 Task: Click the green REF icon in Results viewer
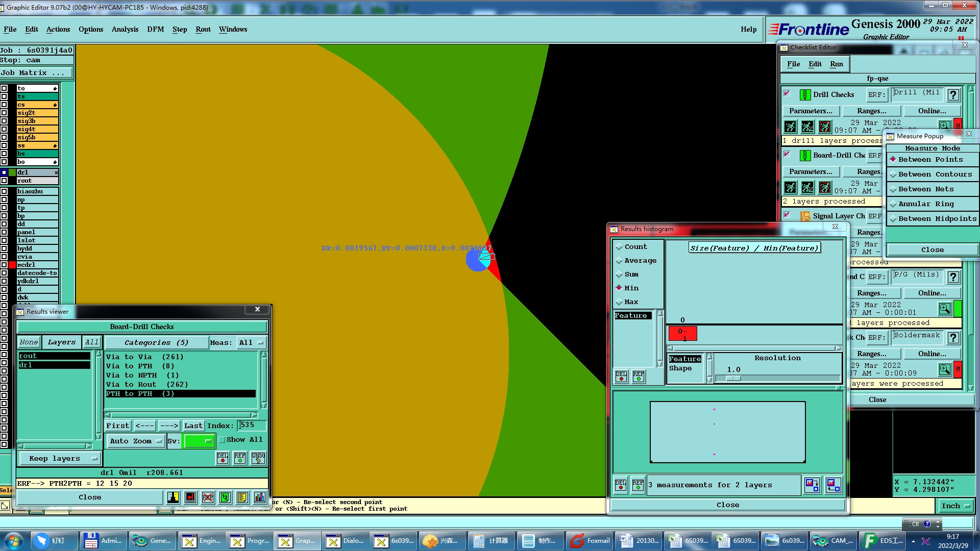coord(240,458)
